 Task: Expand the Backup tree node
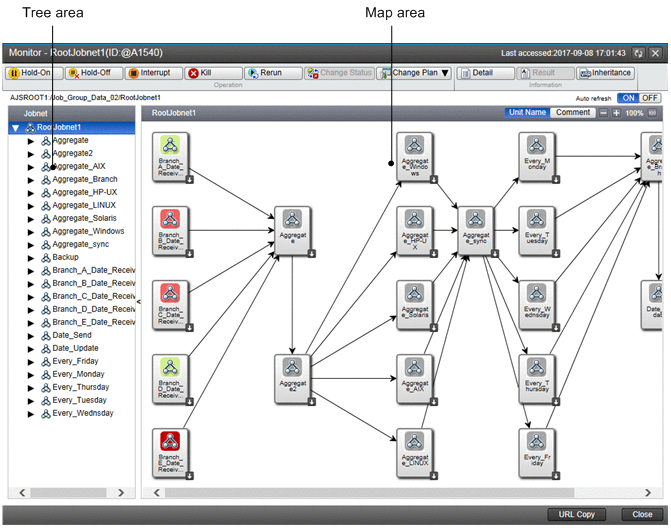click(31, 258)
